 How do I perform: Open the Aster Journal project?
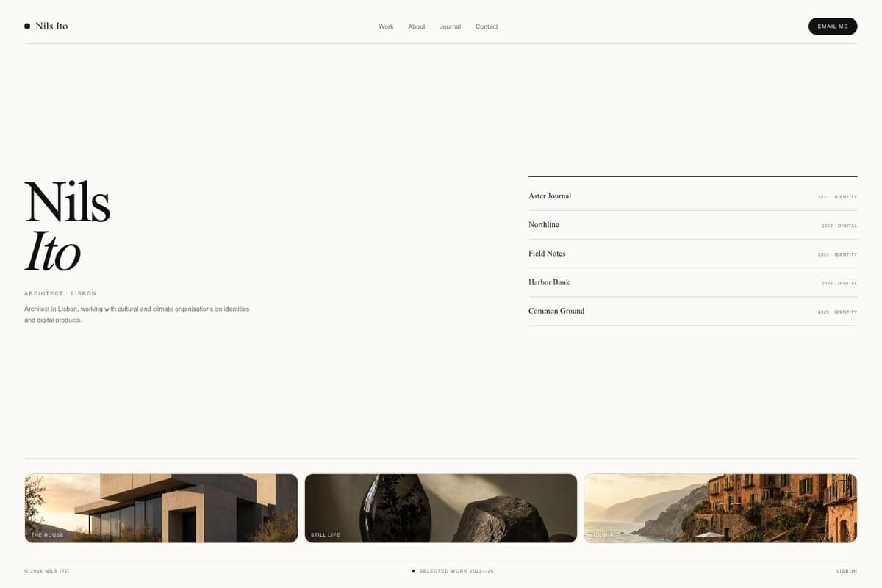[692, 196]
